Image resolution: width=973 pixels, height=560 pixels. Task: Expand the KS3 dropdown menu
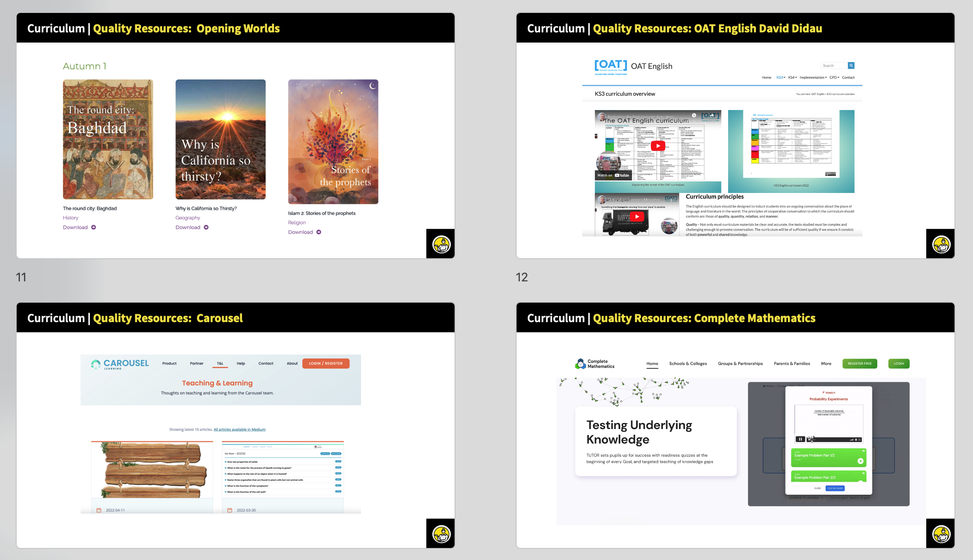780,78
